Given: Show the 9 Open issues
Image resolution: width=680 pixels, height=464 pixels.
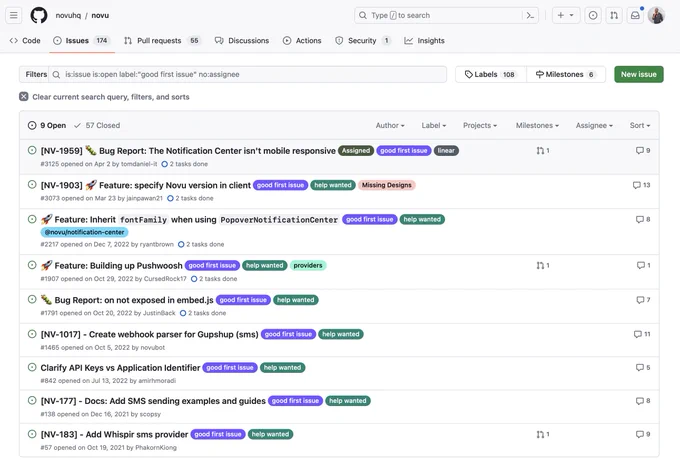Looking at the screenshot, I should tap(47, 125).
